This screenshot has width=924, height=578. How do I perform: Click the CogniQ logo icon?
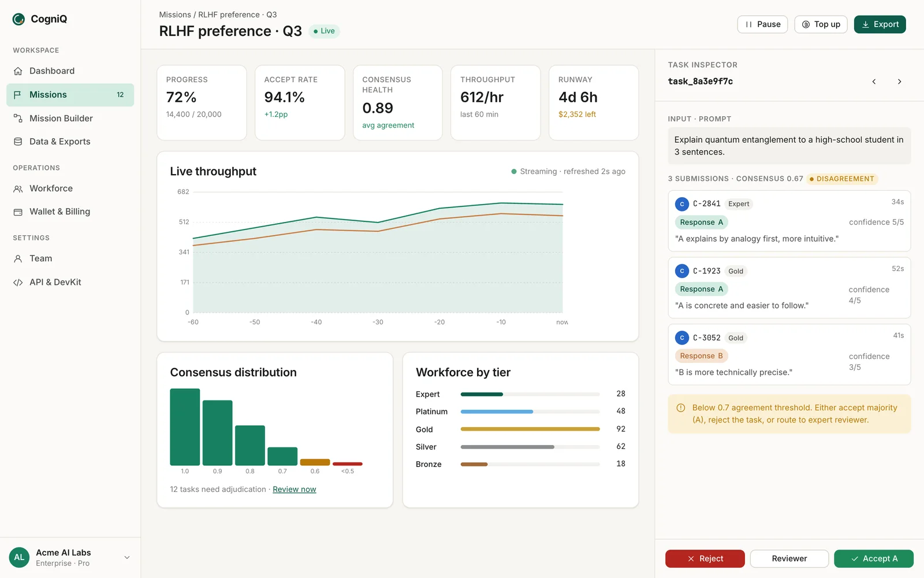click(18, 19)
